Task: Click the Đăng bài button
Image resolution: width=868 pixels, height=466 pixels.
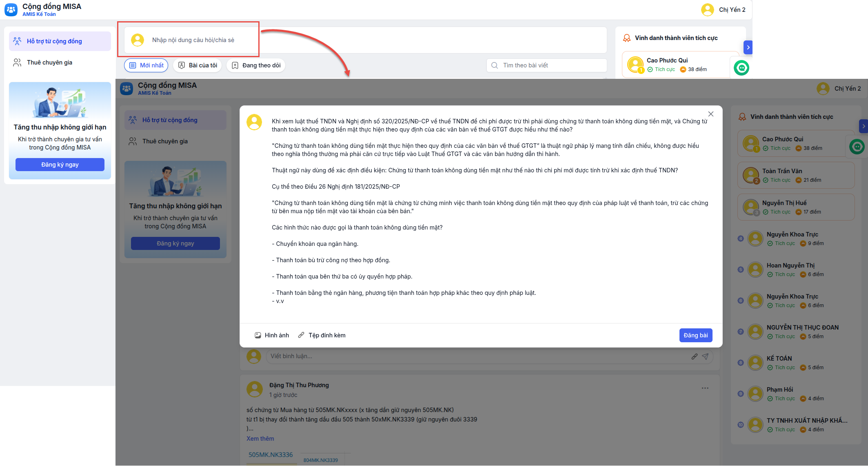Action: point(695,335)
